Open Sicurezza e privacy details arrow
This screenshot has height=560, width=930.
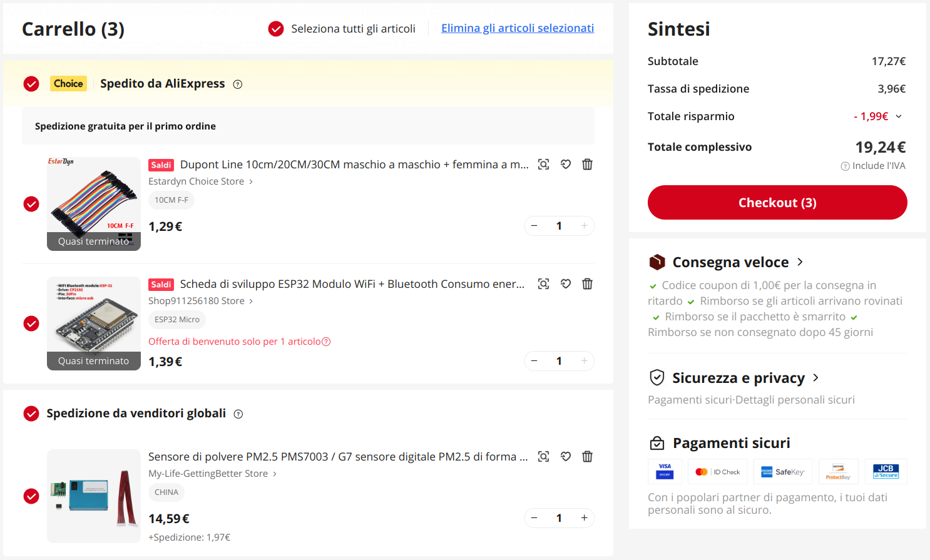coord(815,378)
